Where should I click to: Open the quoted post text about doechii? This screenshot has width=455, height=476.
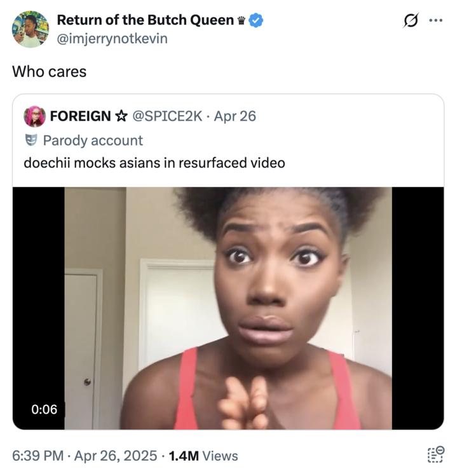coord(154,163)
